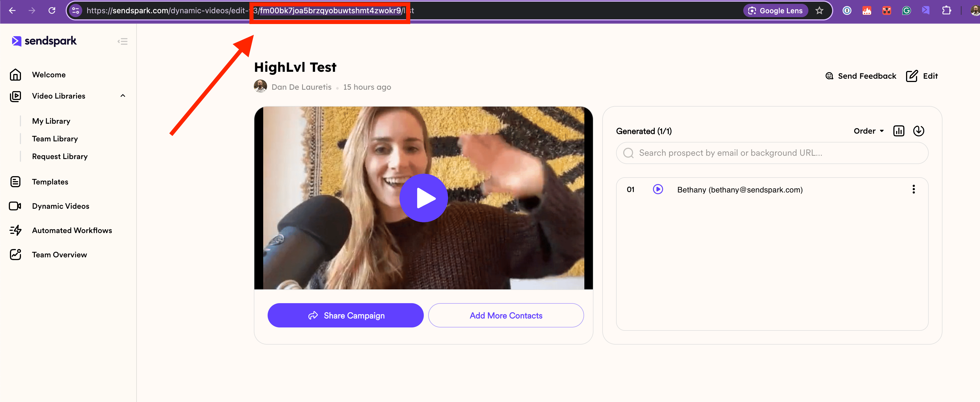Open the Order dropdown
The image size is (980, 402).
click(869, 131)
